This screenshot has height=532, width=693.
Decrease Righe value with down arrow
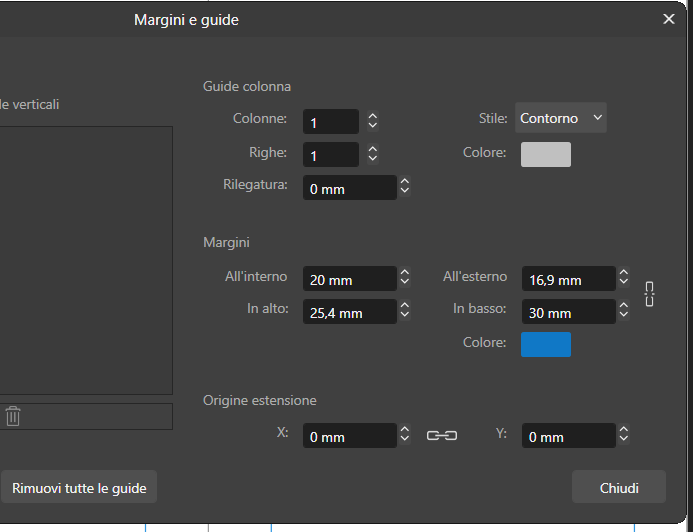pos(373,159)
